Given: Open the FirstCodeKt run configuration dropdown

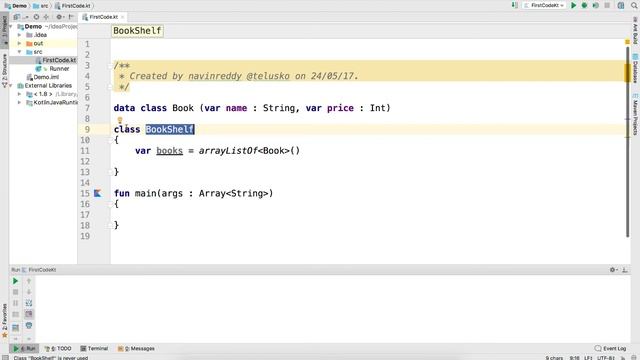Looking at the screenshot, I should 544,5.
